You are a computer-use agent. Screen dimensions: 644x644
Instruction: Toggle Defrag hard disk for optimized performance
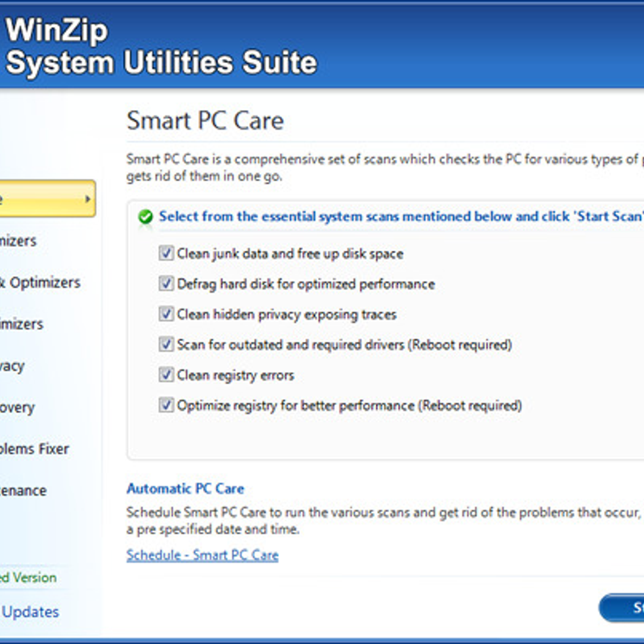click(166, 283)
